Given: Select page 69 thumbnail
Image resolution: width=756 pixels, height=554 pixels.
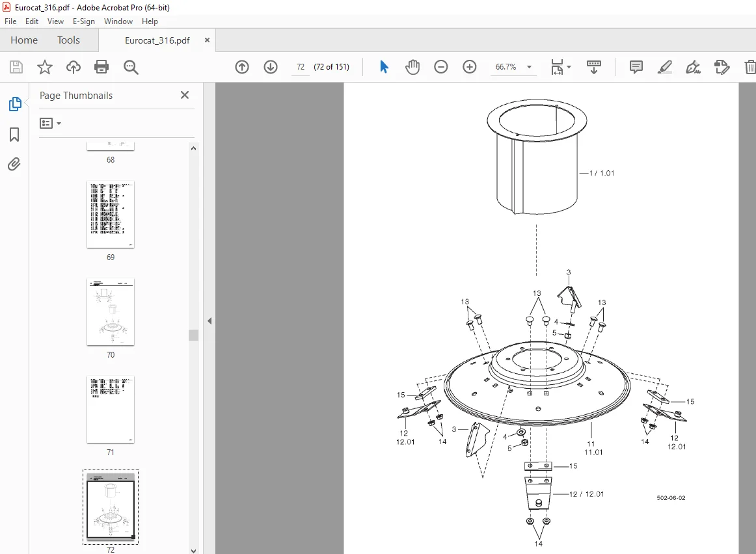Looking at the screenshot, I should (111, 215).
